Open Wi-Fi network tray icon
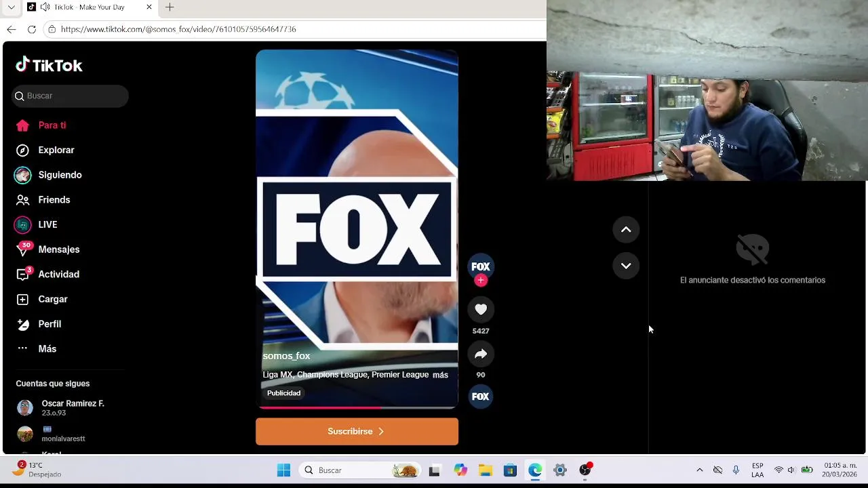This screenshot has height=488, width=868. pos(778,470)
